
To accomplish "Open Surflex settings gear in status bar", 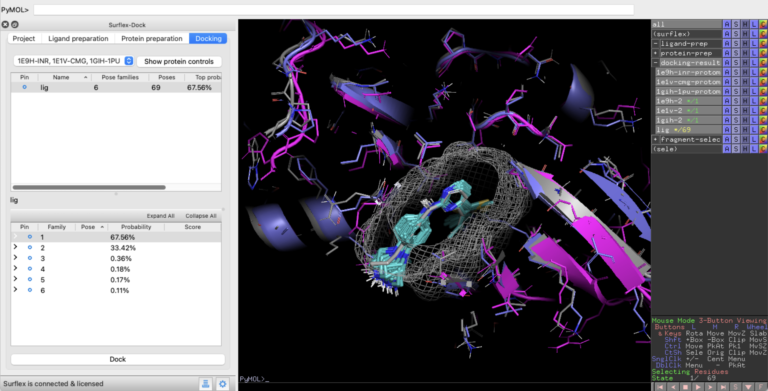I will [222, 384].
